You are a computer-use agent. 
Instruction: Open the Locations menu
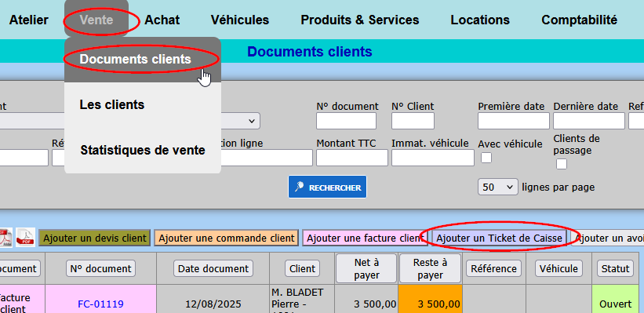click(480, 20)
